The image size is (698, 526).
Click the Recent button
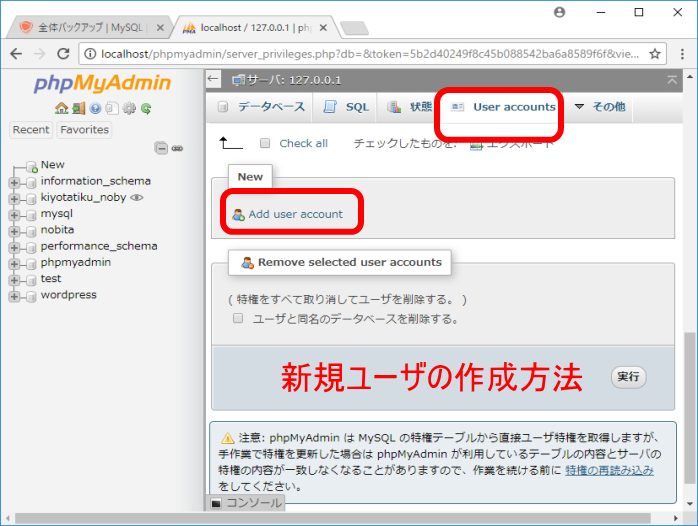coord(31,130)
